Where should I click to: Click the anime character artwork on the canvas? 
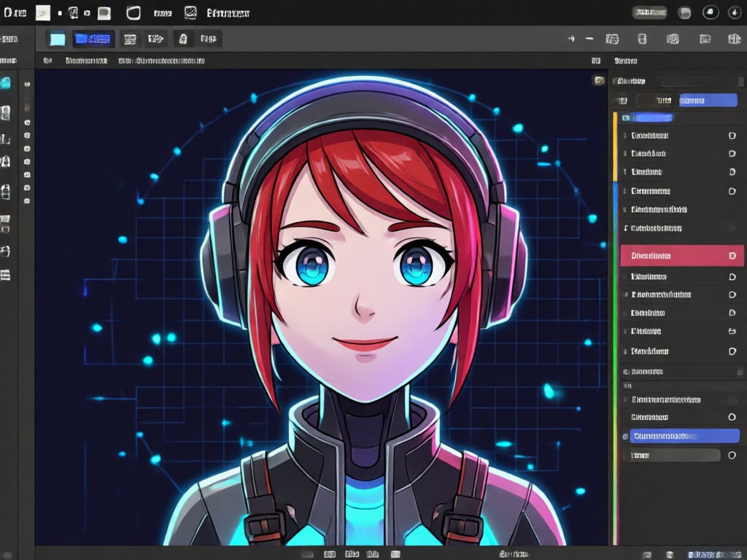coord(365,312)
